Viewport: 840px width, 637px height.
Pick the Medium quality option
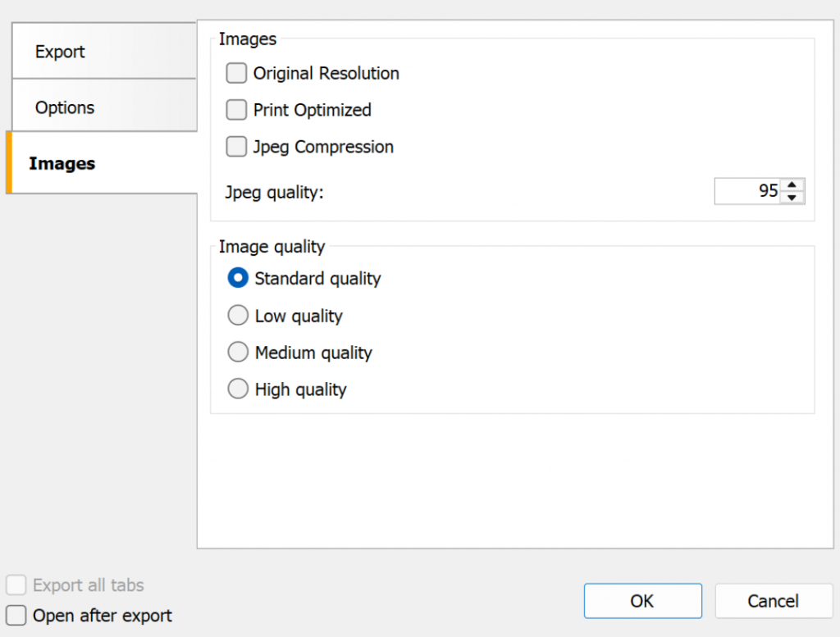[238, 353]
